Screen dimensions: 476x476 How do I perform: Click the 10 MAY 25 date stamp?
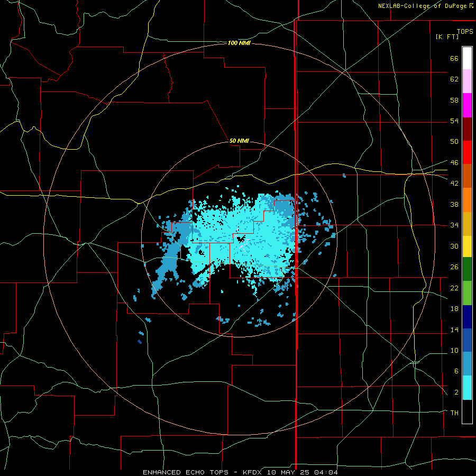tap(289, 472)
